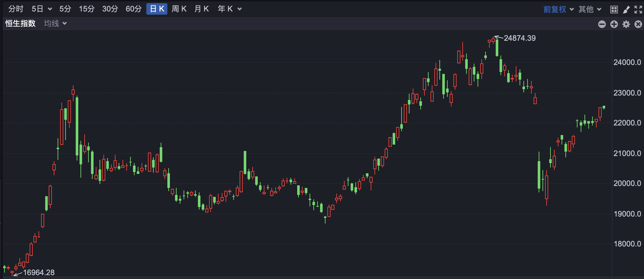This screenshot has height=279, width=644.
Task: Switch to 分时 intraday tab
Action: pyautogui.click(x=16, y=9)
